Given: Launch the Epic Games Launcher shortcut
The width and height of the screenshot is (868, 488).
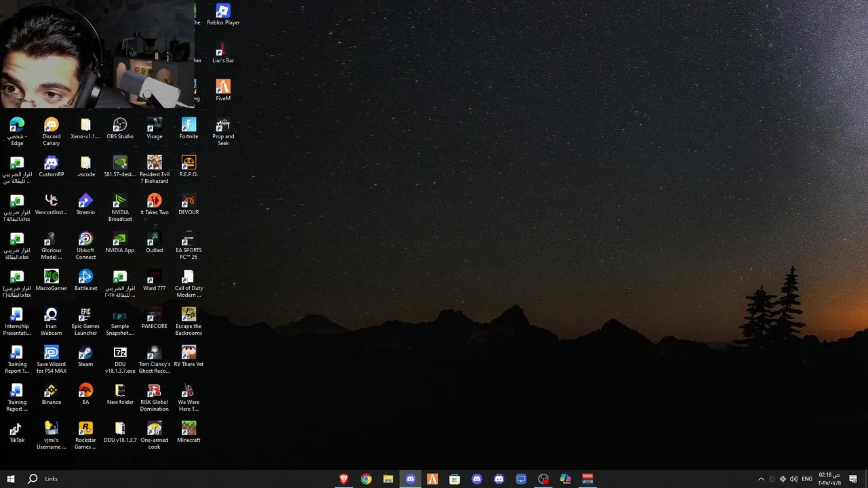Looking at the screenshot, I should coord(85,322).
